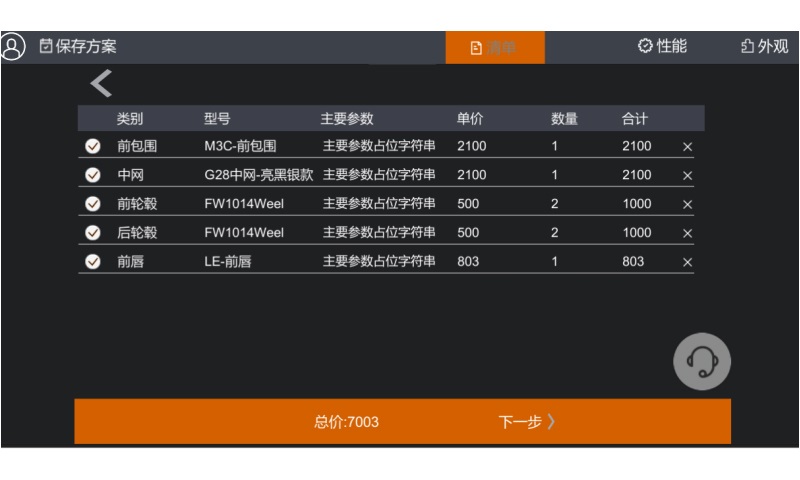The height and width of the screenshot is (480, 800).
Task: Uncheck the 前轮毂 row checkbox
Action: (x=93, y=204)
